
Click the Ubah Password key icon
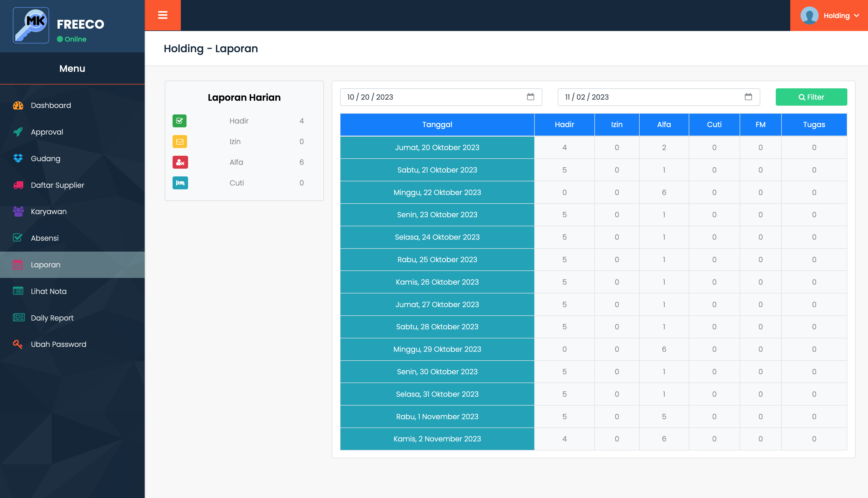(18, 344)
